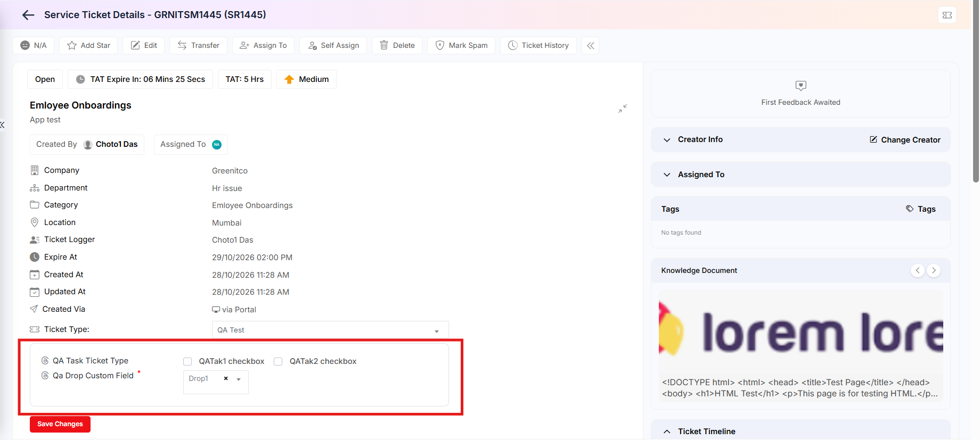The width and height of the screenshot is (980, 440).
Task: Click the Greenitco company value
Action: 230,171
